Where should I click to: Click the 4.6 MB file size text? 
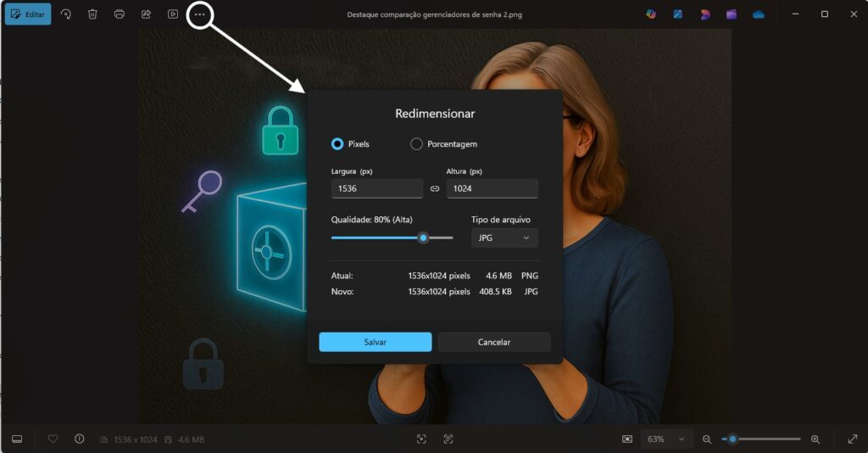tap(191, 439)
